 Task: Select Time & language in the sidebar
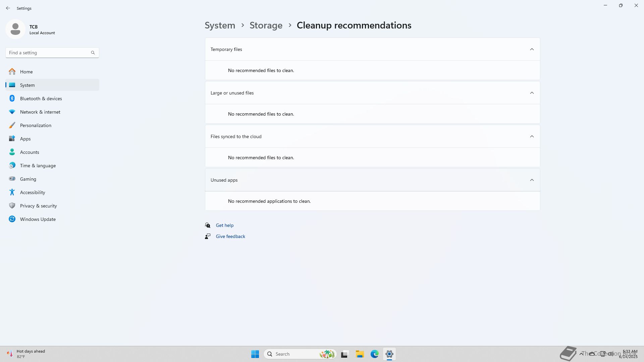coord(38,166)
